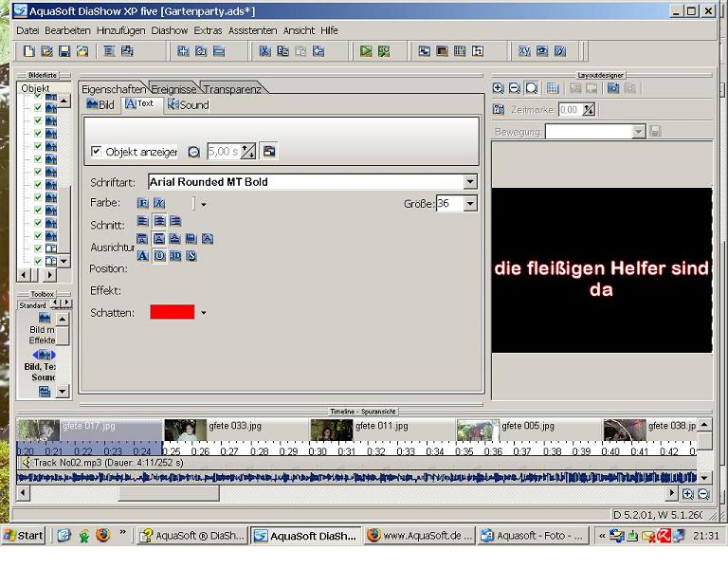Open the Schriftart font dropdown
Screen dimensions: 728x569
[x=470, y=182]
